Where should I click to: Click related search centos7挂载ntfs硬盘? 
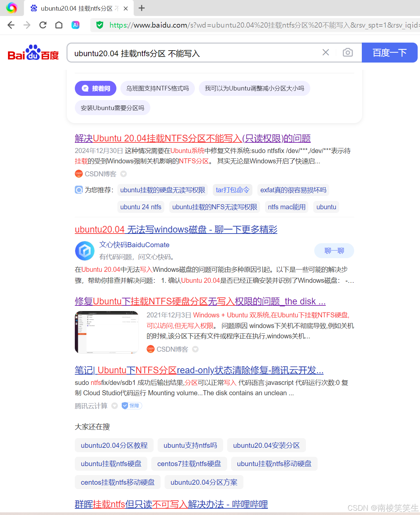point(189,464)
